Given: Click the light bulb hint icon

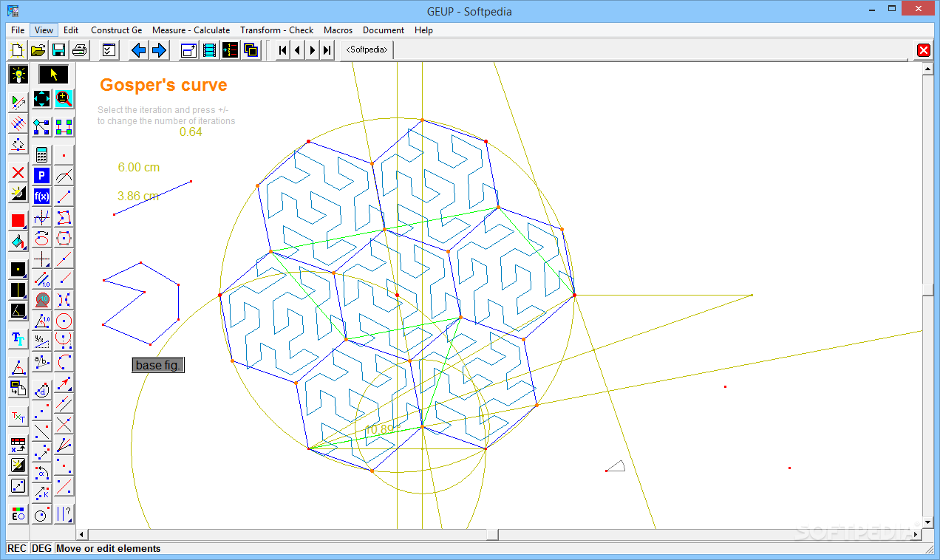Looking at the screenshot, I should (x=18, y=75).
